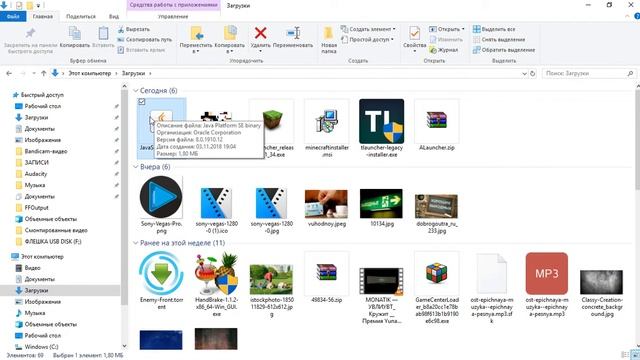Open the Manage (Управление) tab
The width and height of the screenshot is (640, 360).
(173, 17)
